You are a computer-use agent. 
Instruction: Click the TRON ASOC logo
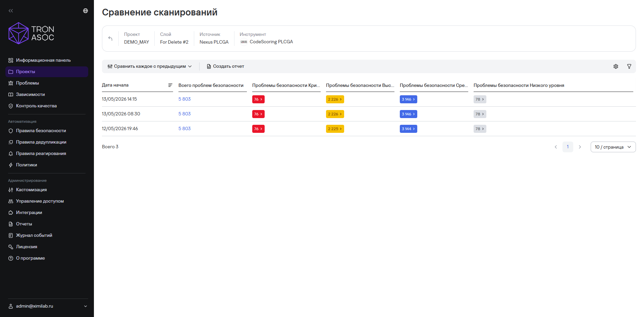[x=31, y=33]
